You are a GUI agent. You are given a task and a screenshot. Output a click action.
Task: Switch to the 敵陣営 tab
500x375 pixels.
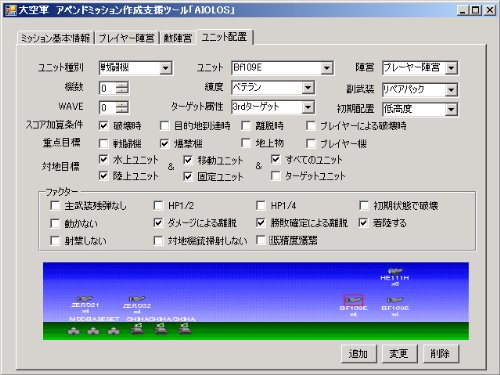coord(178,38)
